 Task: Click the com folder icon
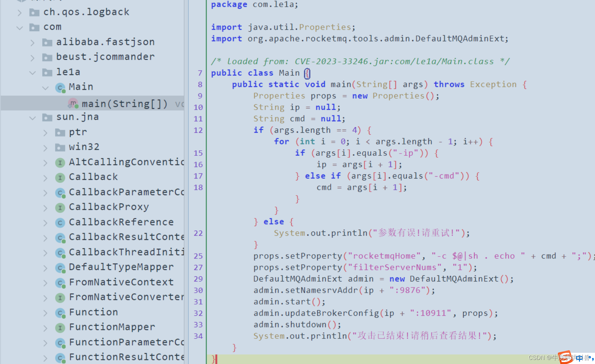[34, 28]
